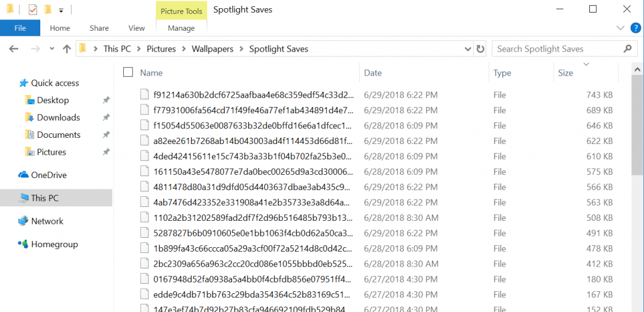The width and height of the screenshot is (644, 312).
Task: Refresh the Spotlight Saves folder
Action: click(x=480, y=49)
